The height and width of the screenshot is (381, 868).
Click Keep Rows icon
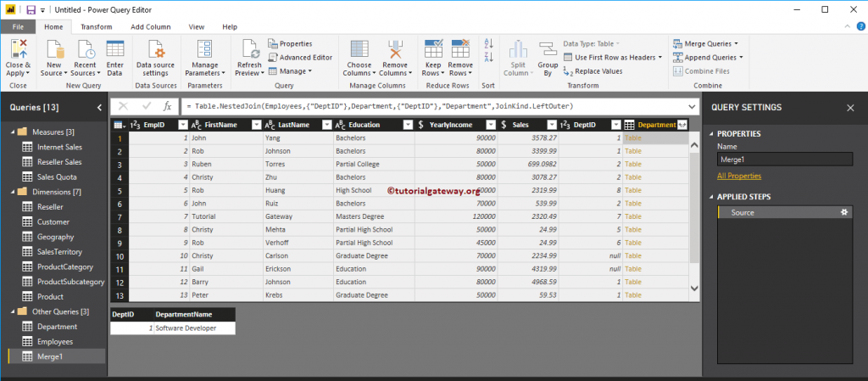433,48
